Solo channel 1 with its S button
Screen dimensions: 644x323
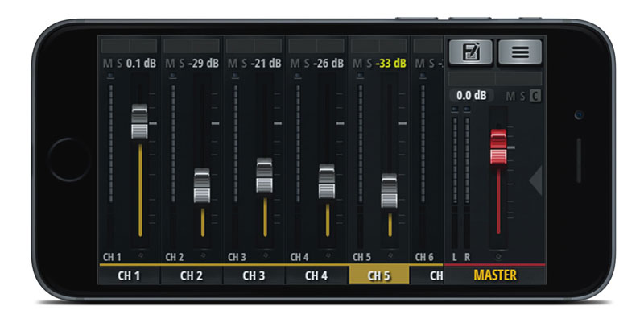tap(119, 64)
